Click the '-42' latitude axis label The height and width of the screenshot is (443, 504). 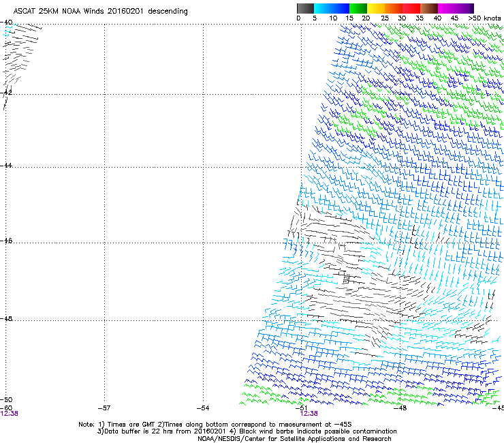click(x=6, y=92)
